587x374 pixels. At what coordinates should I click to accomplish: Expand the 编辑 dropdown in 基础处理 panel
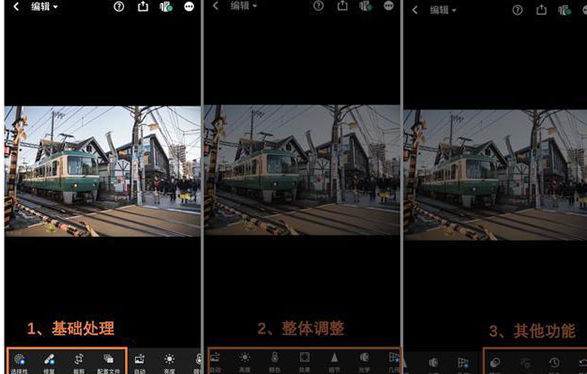point(45,6)
